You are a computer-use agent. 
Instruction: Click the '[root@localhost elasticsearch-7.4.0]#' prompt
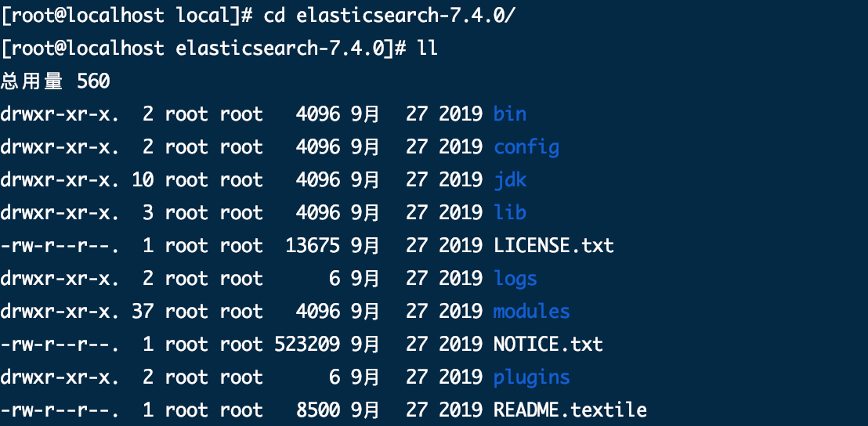(x=204, y=49)
